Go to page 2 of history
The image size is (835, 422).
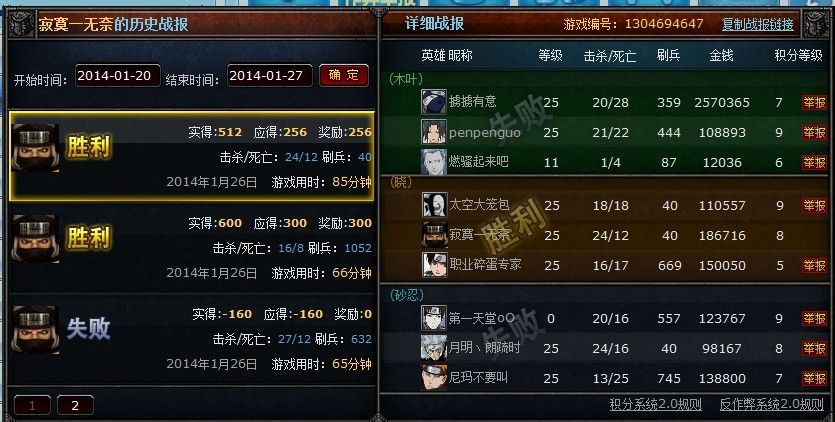coord(75,405)
